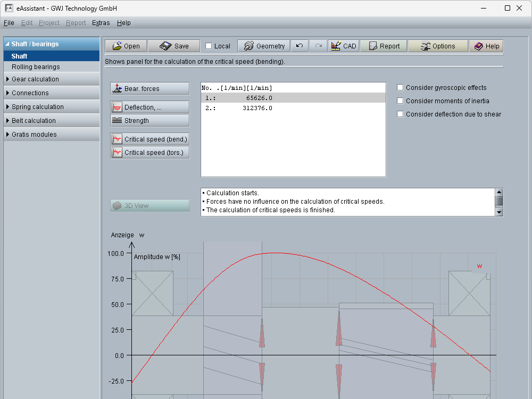Save the project via the Save button

[173, 46]
